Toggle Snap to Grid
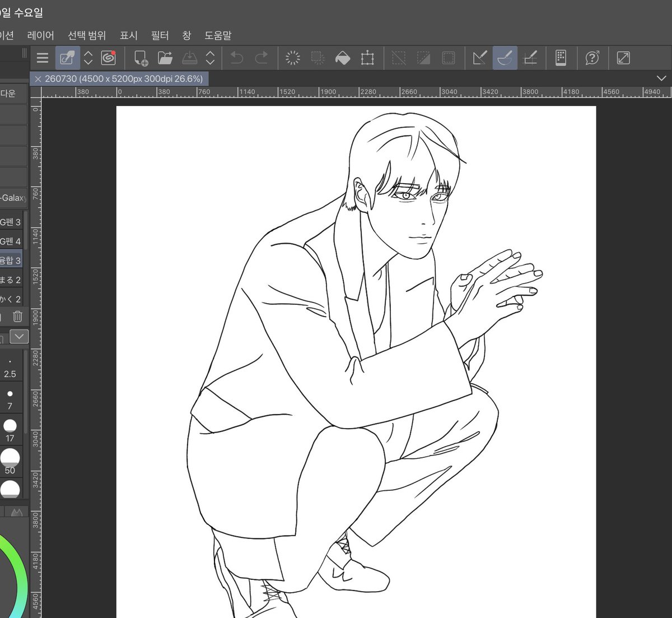Image resolution: width=672 pixels, height=618 pixels. click(530, 58)
